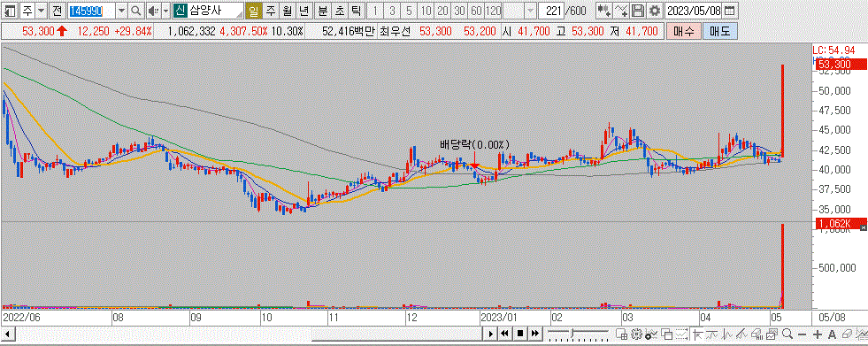Focus the stock code field 145990
The height and width of the screenshot is (346, 868).
92,10
